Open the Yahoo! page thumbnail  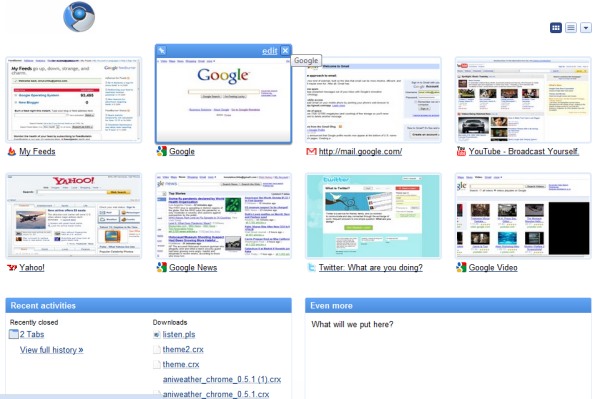pos(73,216)
